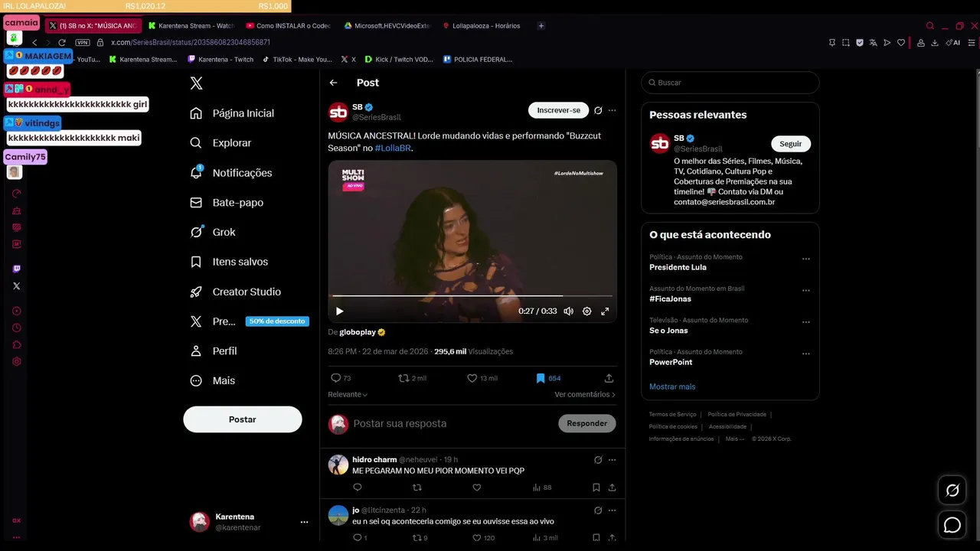Mute the video with the volume icon
This screenshot has height=551, width=980.
568,311
